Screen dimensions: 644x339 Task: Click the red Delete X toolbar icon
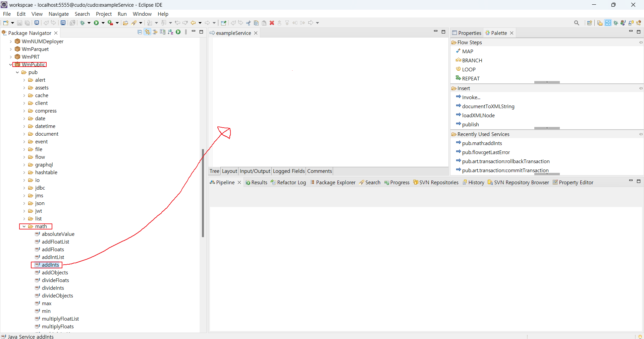(x=272, y=23)
